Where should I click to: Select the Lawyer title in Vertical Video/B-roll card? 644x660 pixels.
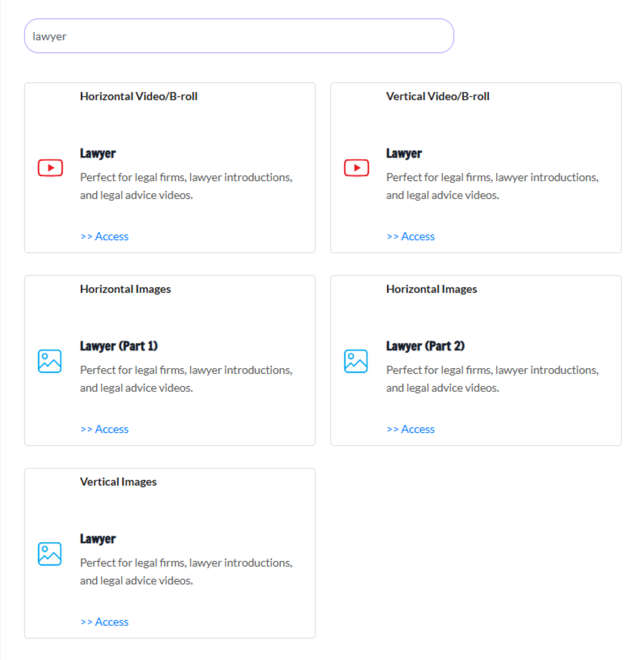coord(404,154)
